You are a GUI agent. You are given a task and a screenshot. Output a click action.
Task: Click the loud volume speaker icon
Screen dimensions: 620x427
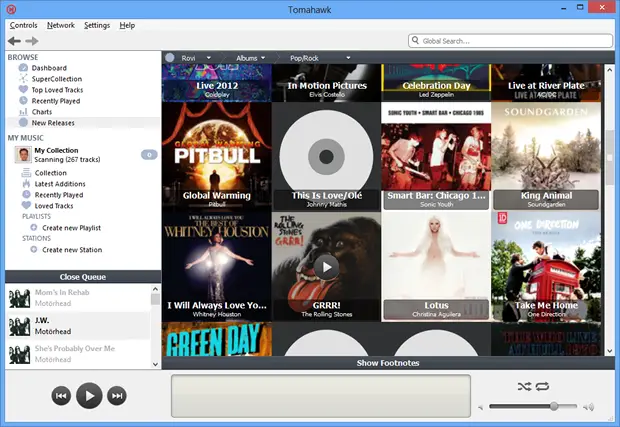[x=589, y=407]
